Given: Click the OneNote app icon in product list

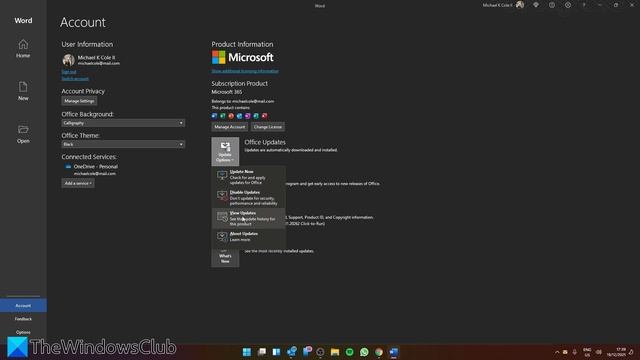Looking at the screenshot, I should point(248,116).
